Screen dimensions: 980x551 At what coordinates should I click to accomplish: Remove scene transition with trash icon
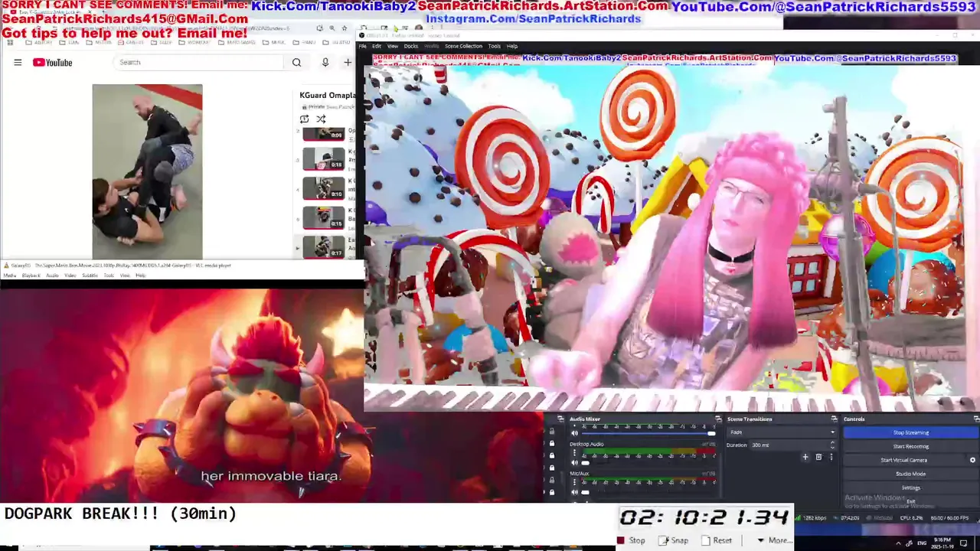point(818,457)
